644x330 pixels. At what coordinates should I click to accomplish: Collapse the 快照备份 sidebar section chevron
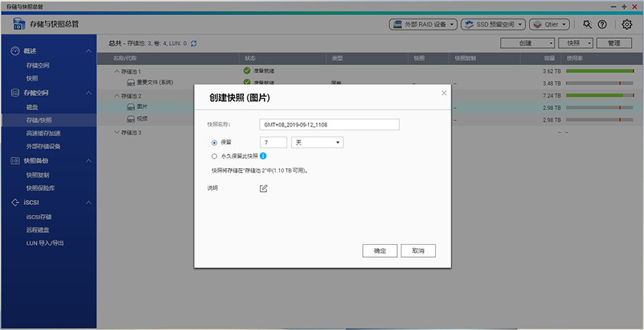(x=88, y=160)
